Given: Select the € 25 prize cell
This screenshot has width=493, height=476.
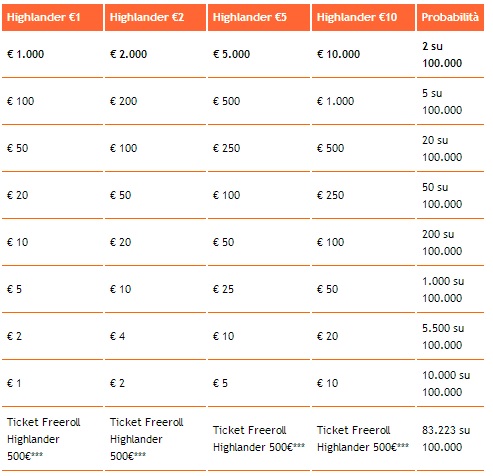Looking at the screenshot, I should coord(223,289).
